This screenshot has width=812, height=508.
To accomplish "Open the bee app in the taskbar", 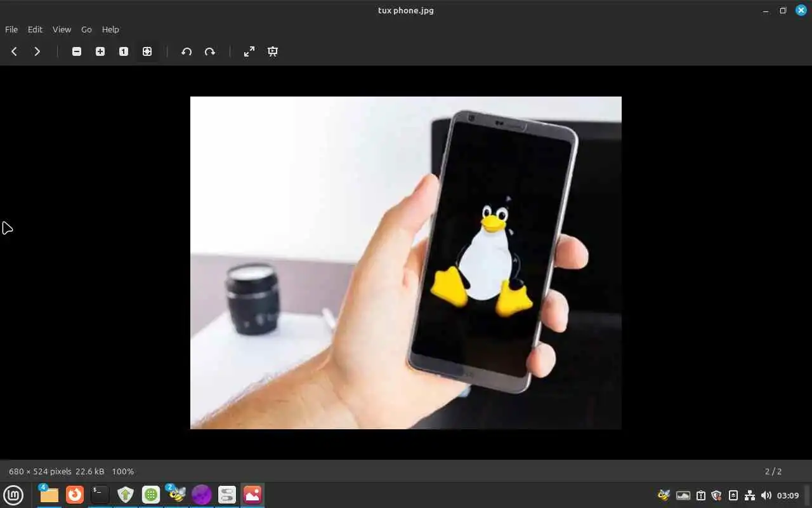I will point(176,495).
